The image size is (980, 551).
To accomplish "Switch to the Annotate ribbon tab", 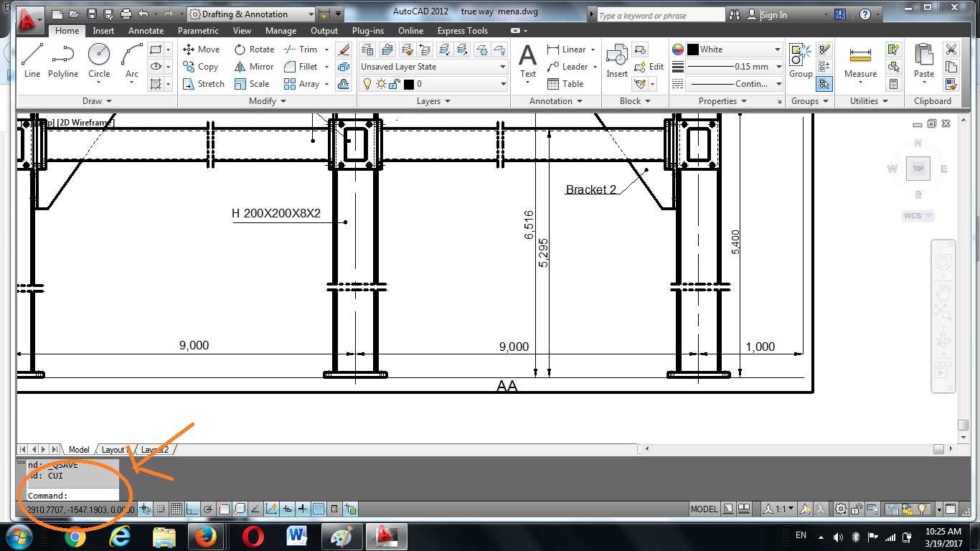I will click(x=146, y=31).
